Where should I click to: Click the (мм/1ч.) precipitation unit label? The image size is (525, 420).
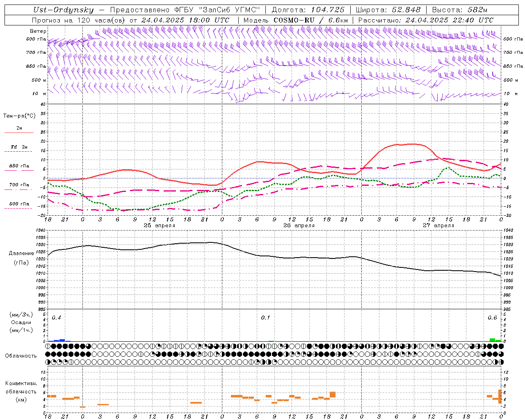click(x=21, y=330)
